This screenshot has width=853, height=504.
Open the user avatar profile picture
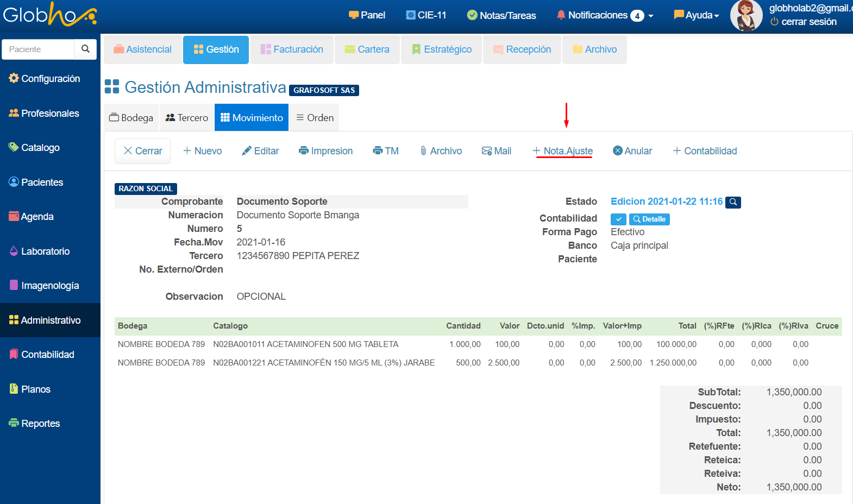click(x=746, y=15)
